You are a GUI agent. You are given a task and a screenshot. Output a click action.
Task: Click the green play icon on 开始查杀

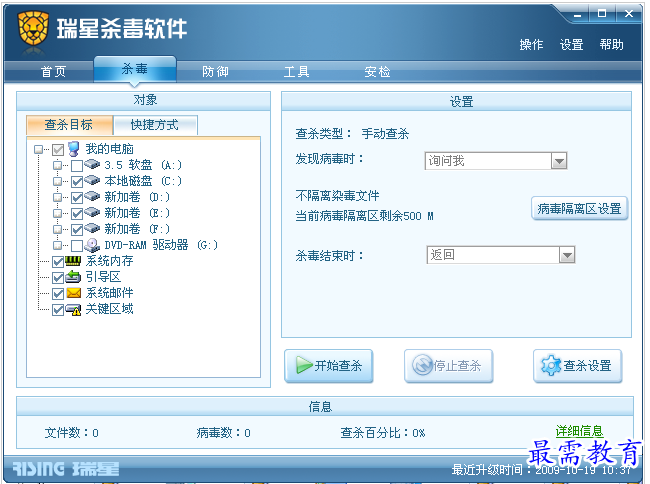tap(304, 365)
